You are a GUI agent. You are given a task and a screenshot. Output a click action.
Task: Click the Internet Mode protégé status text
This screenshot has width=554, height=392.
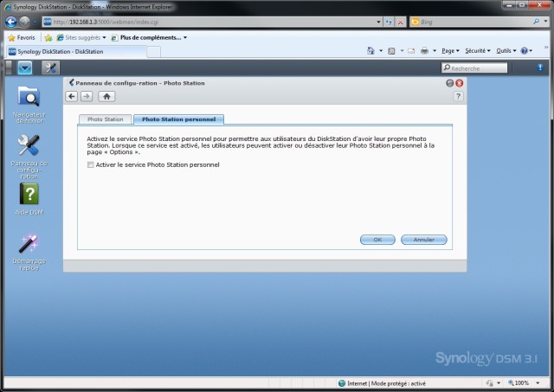tap(386, 383)
